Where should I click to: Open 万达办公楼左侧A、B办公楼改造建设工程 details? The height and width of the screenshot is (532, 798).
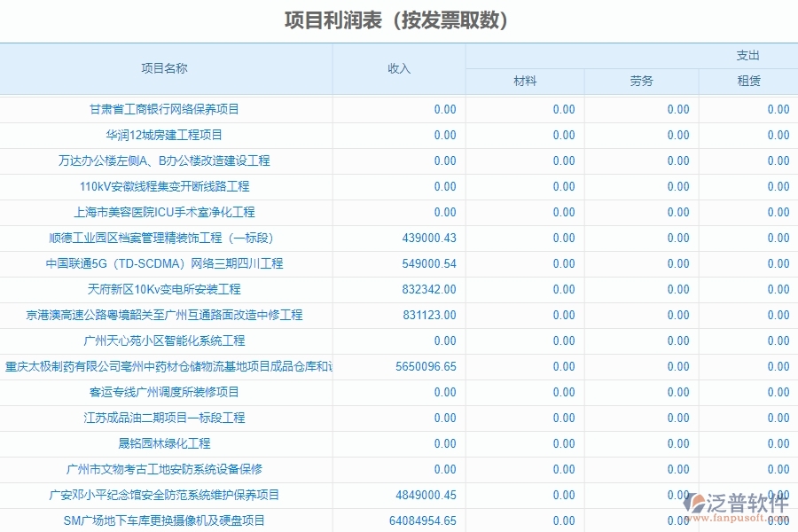click(167, 160)
